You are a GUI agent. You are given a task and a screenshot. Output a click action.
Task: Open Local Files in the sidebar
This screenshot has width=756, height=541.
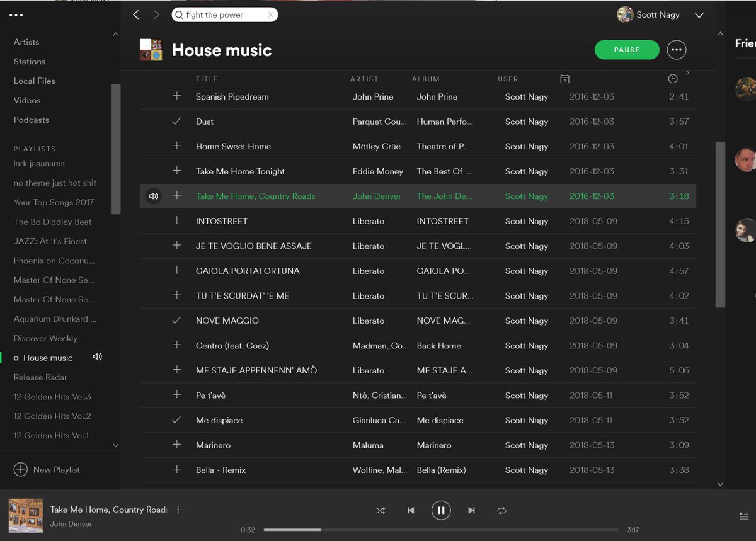(35, 81)
